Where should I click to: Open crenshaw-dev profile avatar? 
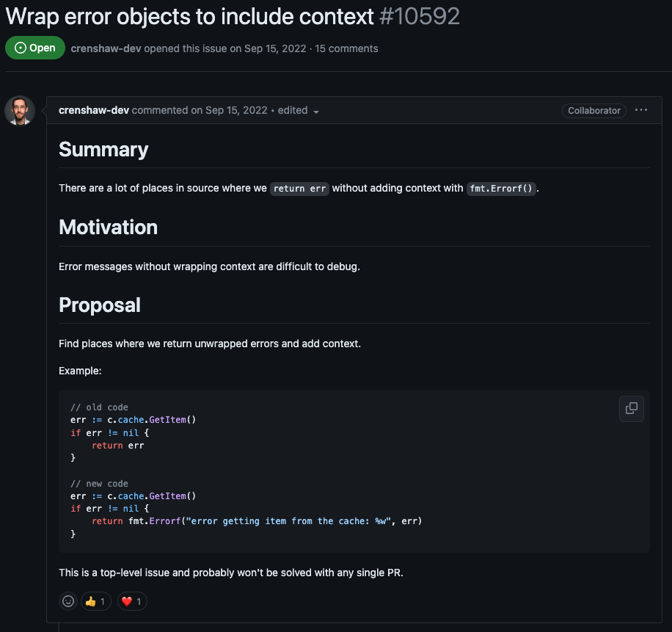click(x=20, y=111)
